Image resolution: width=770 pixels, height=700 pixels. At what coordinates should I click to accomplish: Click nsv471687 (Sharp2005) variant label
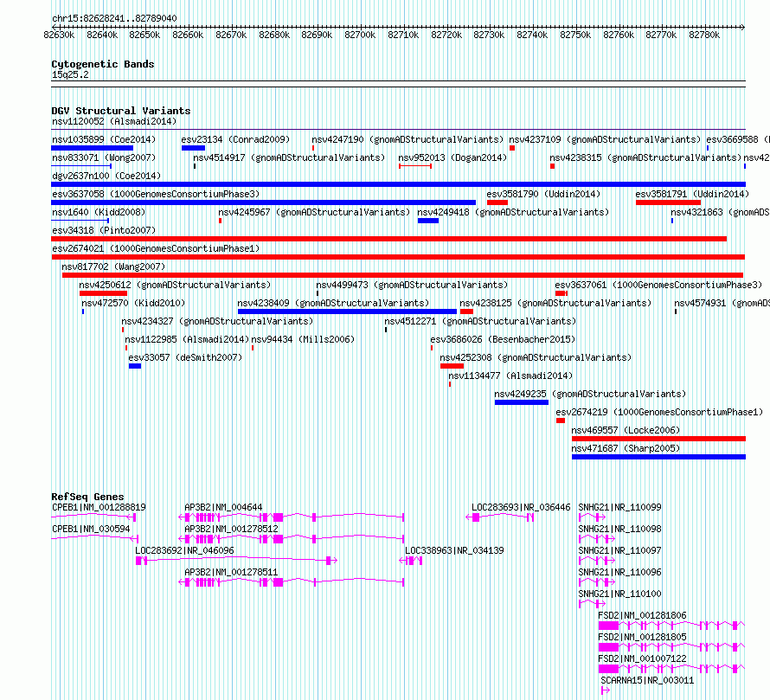click(x=626, y=448)
